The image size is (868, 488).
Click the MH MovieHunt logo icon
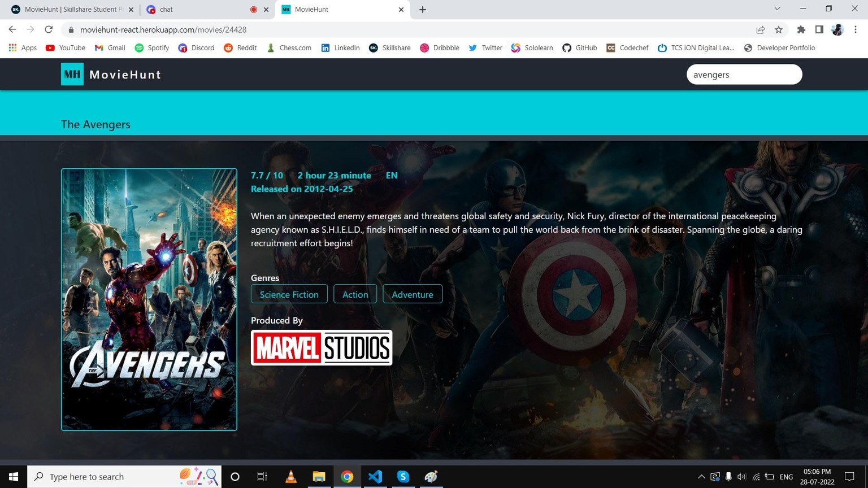[72, 74]
